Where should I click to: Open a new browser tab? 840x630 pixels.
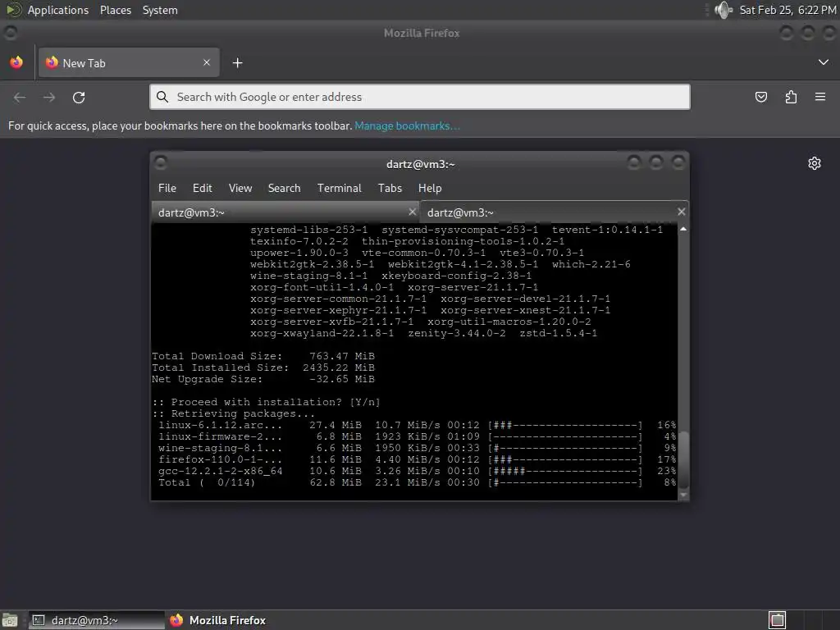(x=237, y=63)
